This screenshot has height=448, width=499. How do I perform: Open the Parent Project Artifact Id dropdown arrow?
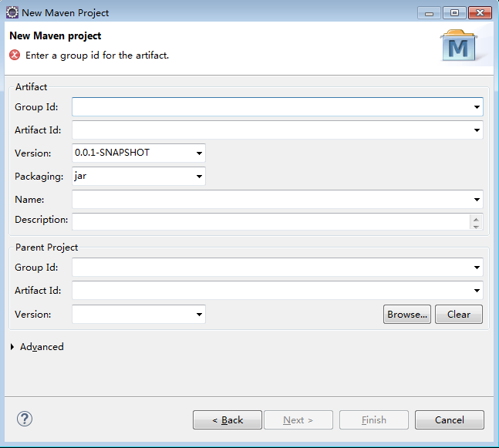(477, 290)
